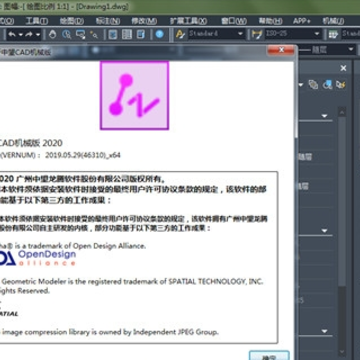Open the properties panel object selection dropdown
This screenshot has height=360, width=360.
click(301, 85)
